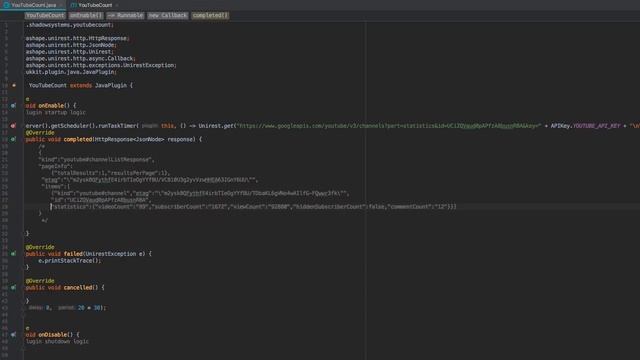Viewport: 640px width, 360px height.
Task: Click 'runTaskTimer' in the scheduler call
Action: pos(117,126)
